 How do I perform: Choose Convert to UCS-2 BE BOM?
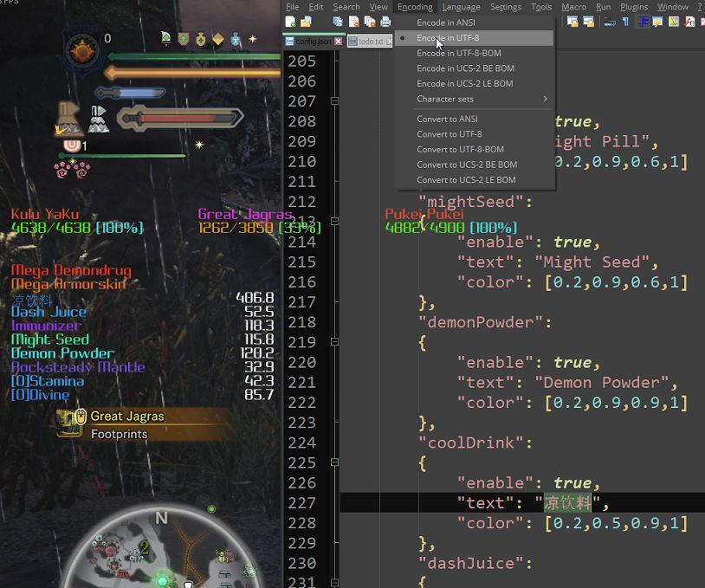(x=475, y=165)
